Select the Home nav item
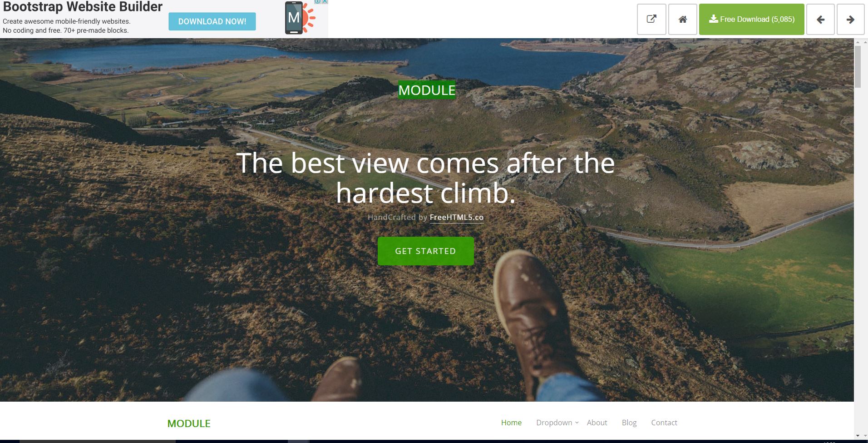Viewport: 868px width, 443px height. (x=511, y=423)
